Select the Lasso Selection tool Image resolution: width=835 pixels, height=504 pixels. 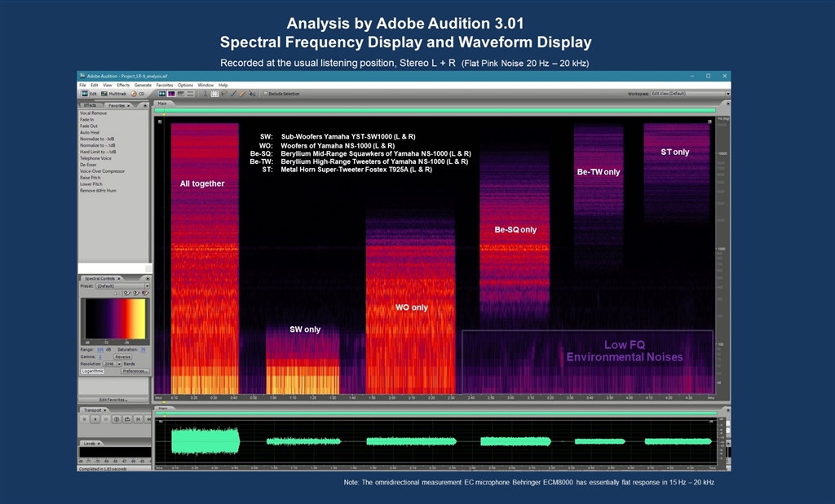pyautogui.click(x=224, y=94)
